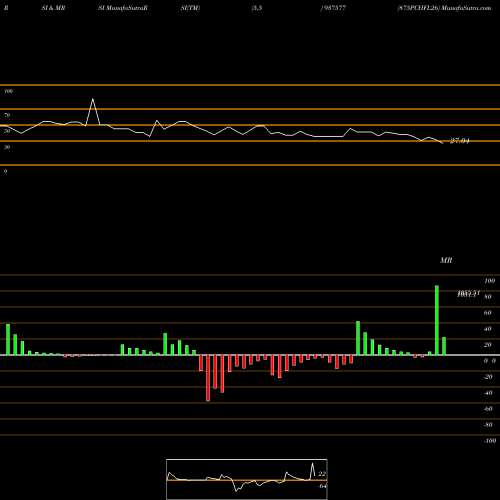This screenshot has width=500, height=500.
Task: Click the overlapping 1035 value label near MR axis
Action: (468, 294)
